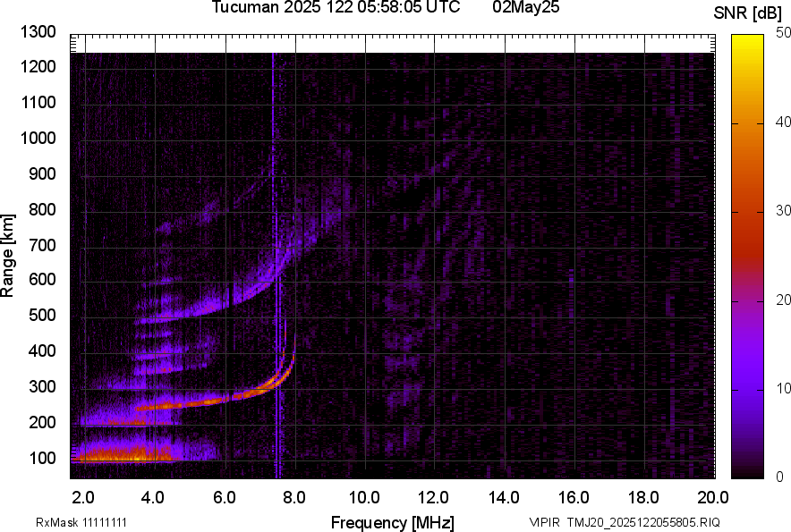The height and width of the screenshot is (532, 791).
Task: Click the frequency tick label '6.0'
Action: coord(225,498)
